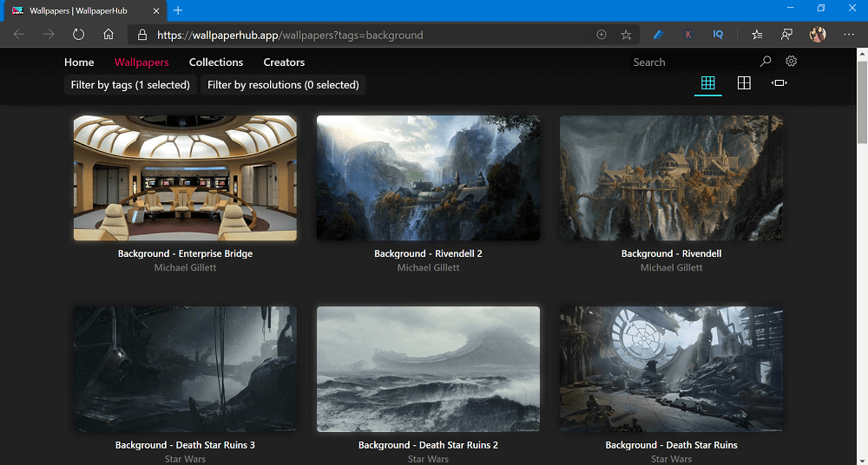Screen dimensions: 868x465
Task: Open the IQ extension icon
Action: [718, 35]
